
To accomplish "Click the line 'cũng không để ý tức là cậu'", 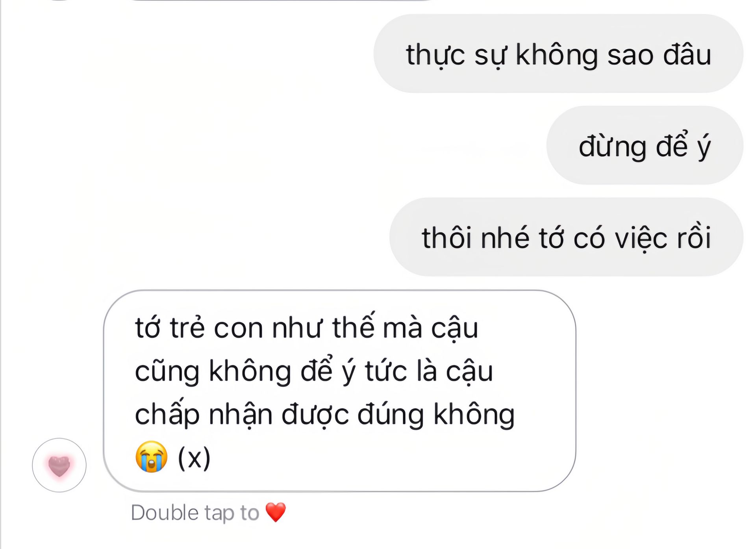I will click(314, 371).
